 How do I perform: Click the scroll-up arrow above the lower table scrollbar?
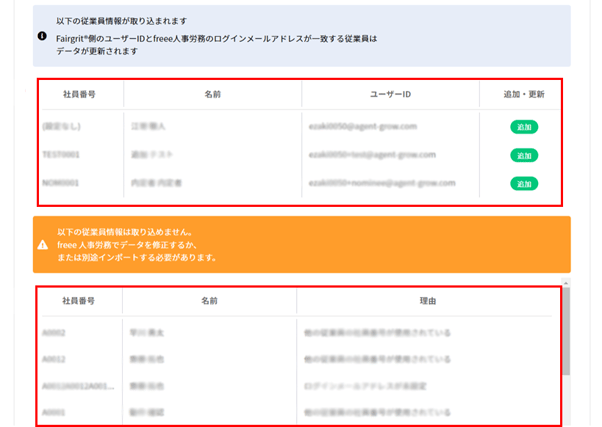tap(566, 283)
